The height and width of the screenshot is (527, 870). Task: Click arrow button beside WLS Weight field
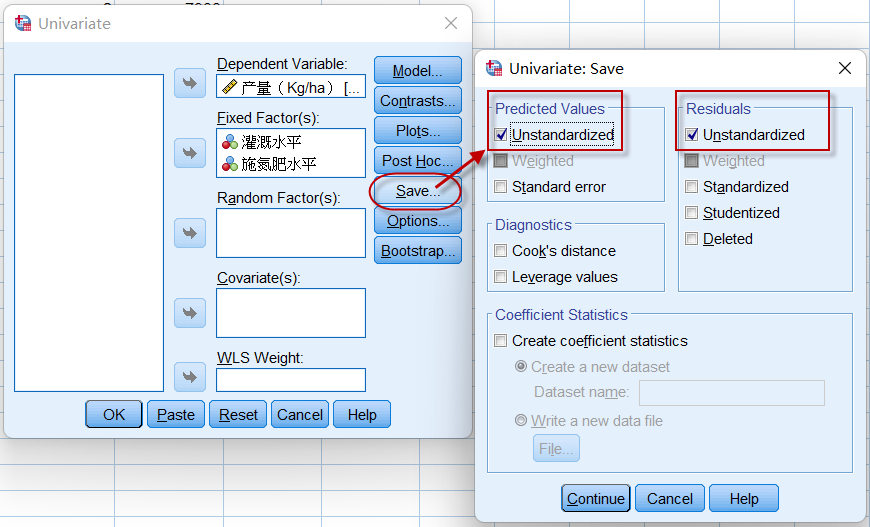(189, 377)
